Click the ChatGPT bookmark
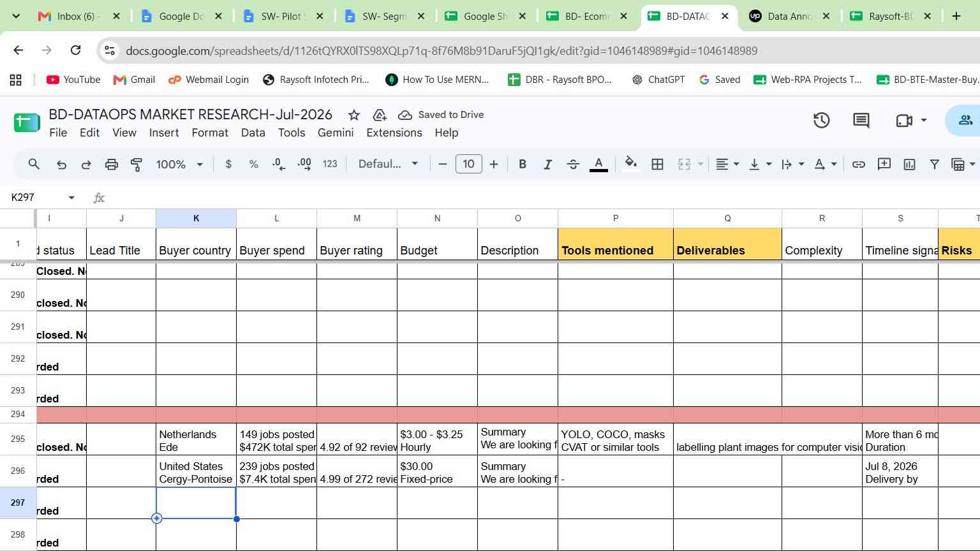This screenshot has width=980, height=551. pyautogui.click(x=658, y=80)
